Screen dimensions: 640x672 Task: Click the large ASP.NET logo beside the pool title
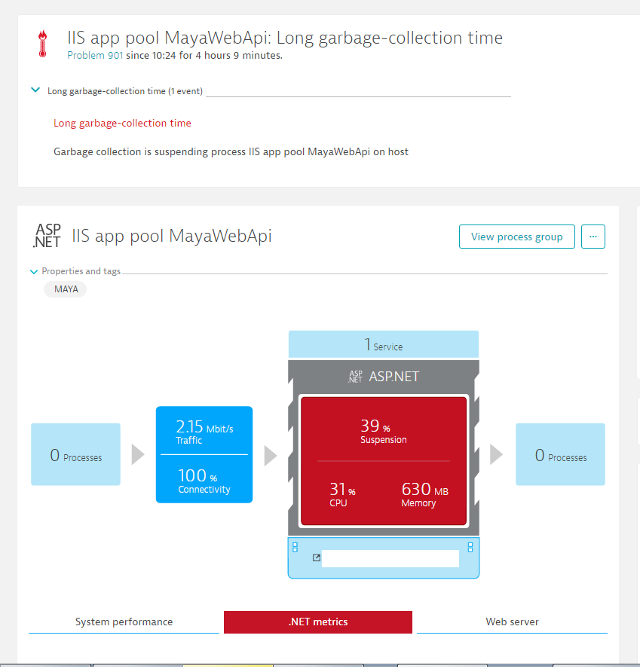(x=46, y=236)
